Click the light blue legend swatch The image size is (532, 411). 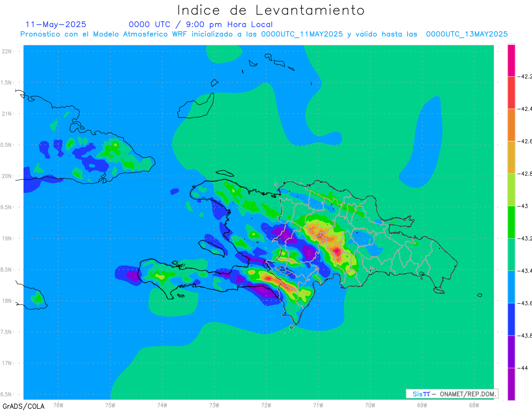click(511, 287)
